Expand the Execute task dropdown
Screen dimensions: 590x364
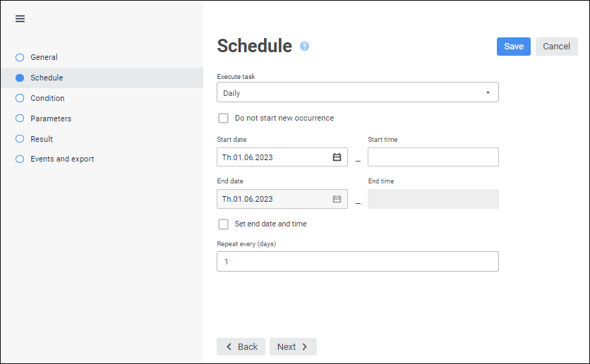tap(357, 92)
